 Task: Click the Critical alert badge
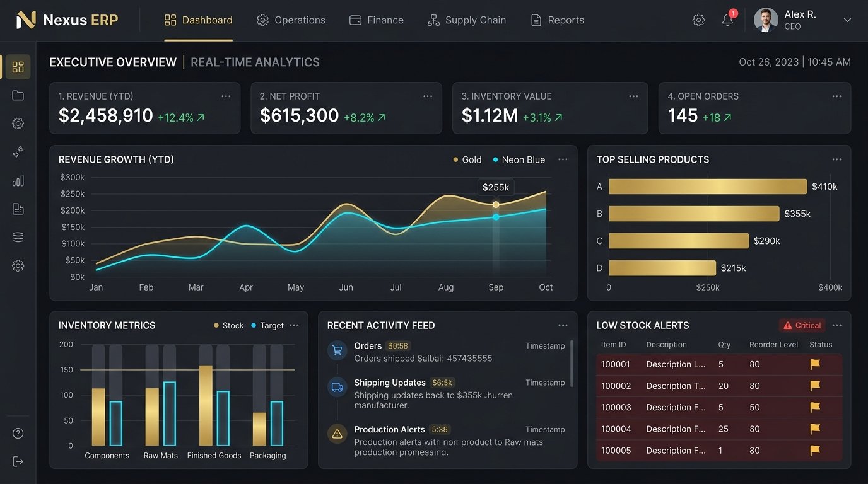802,325
